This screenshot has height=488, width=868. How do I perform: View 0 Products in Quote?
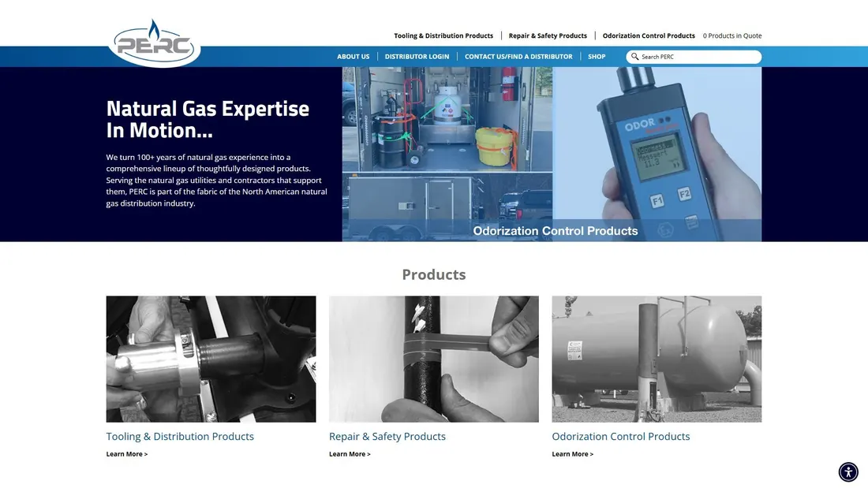coord(732,35)
